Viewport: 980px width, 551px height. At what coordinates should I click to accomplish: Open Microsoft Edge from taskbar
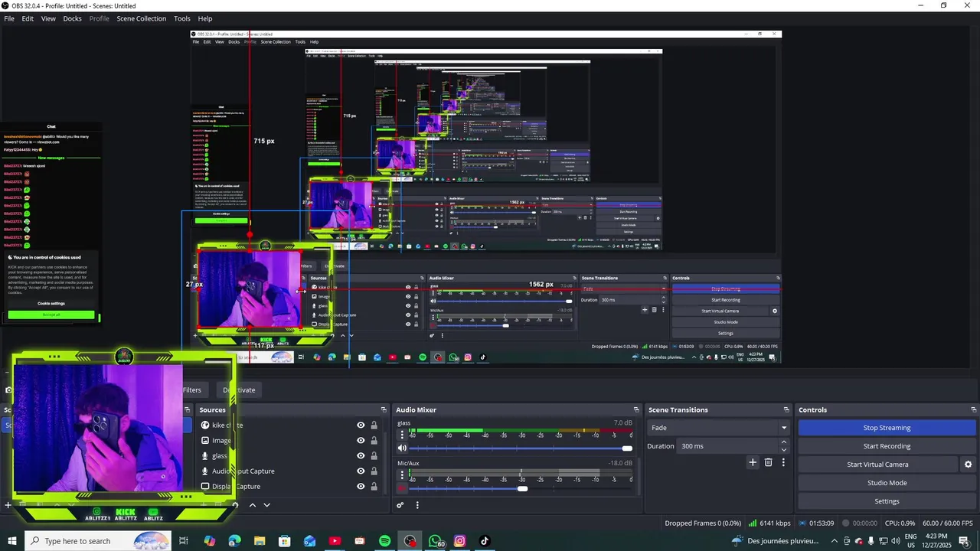234,541
